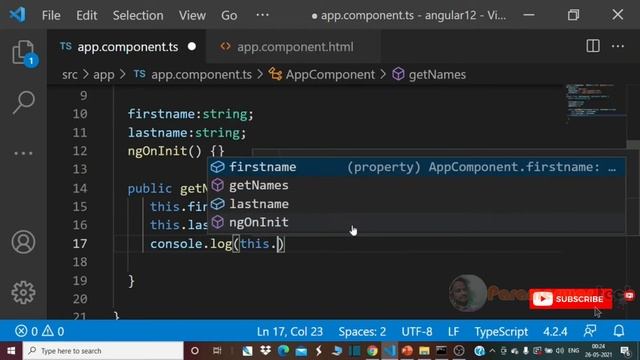This screenshot has width=640, height=360.
Task: Open Cortana circle icon on taskbar
Action: click(195, 351)
